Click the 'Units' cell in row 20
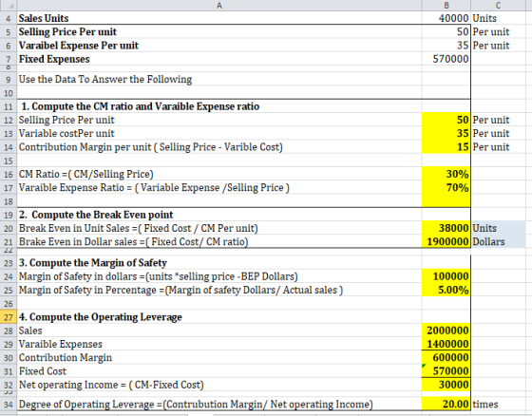Screen dimensions: 532x416 click(x=498, y=228)
